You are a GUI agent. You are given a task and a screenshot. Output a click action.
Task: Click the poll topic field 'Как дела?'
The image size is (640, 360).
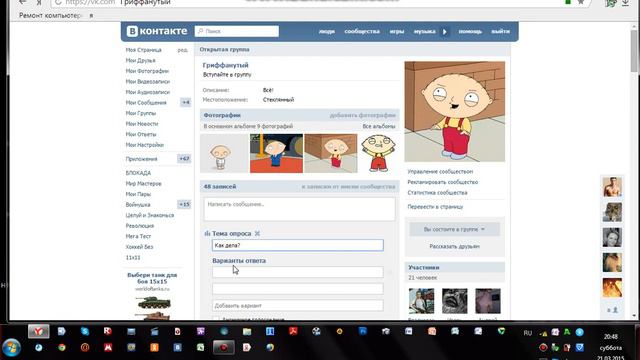[298, 245]
